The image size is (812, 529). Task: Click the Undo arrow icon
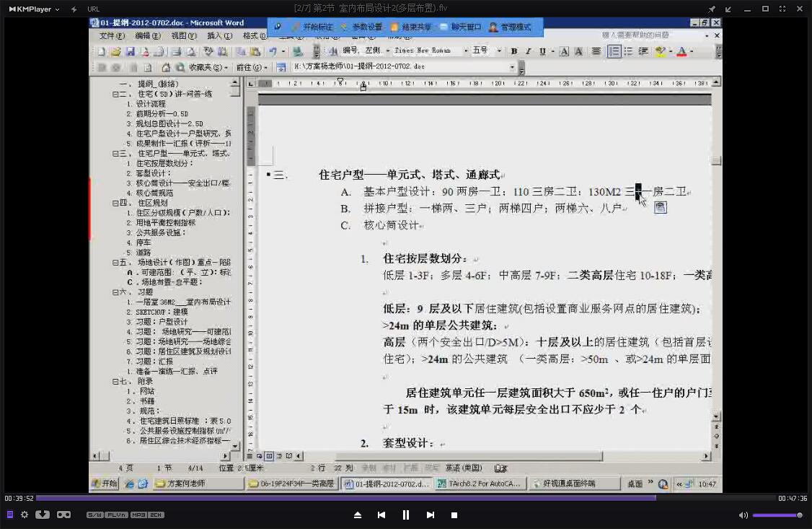coord(273,51)
